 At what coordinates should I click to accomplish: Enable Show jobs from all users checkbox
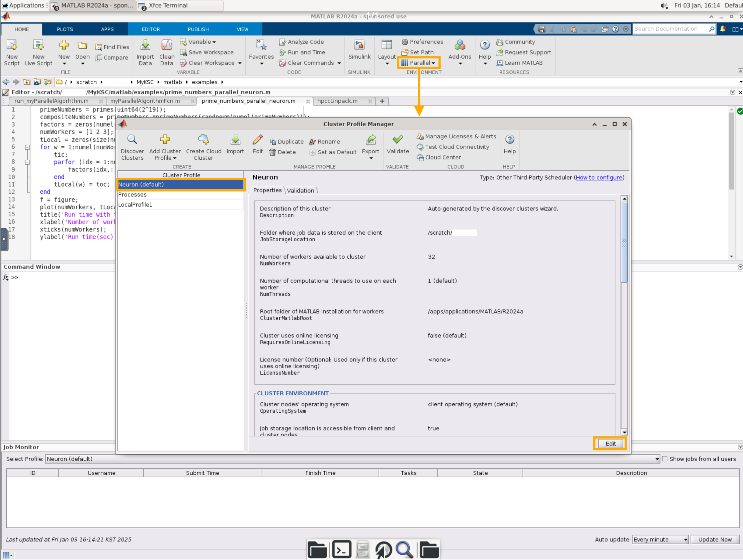[x=665, y=459]
